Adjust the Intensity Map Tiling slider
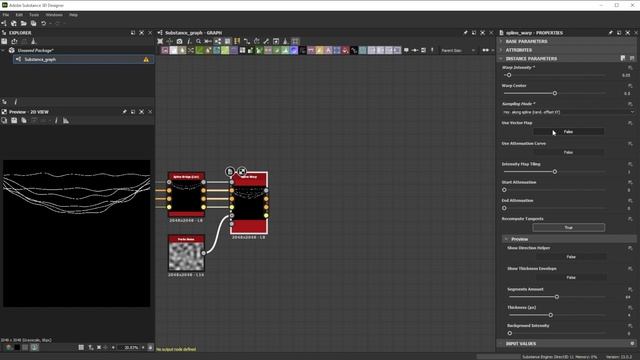The image size is (640, 360). tap(555, 172)
